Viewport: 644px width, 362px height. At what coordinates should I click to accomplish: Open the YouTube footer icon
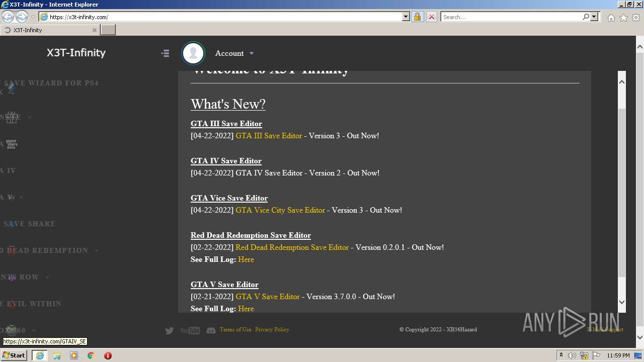click(190, 330)
